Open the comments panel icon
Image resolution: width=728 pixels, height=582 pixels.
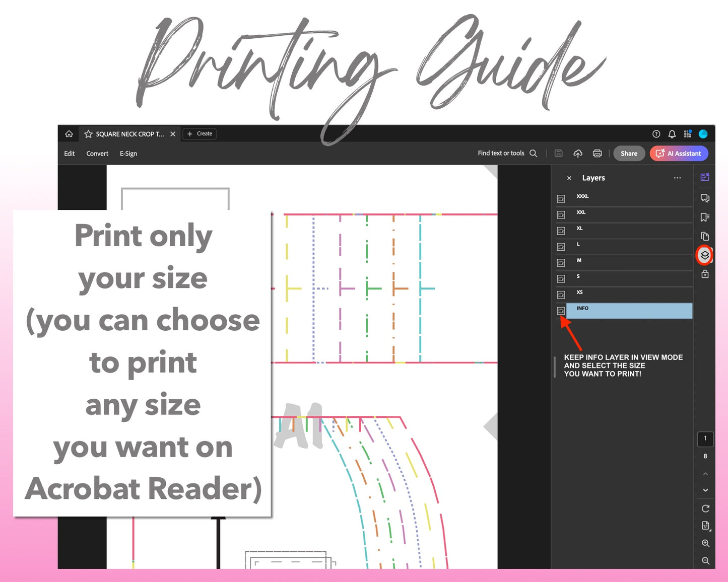tap(704, 198)
